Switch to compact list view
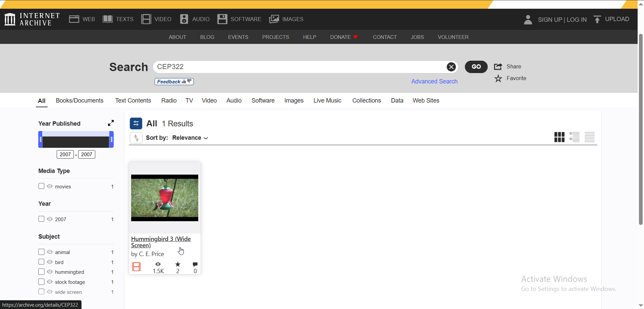 click(589, 137)
